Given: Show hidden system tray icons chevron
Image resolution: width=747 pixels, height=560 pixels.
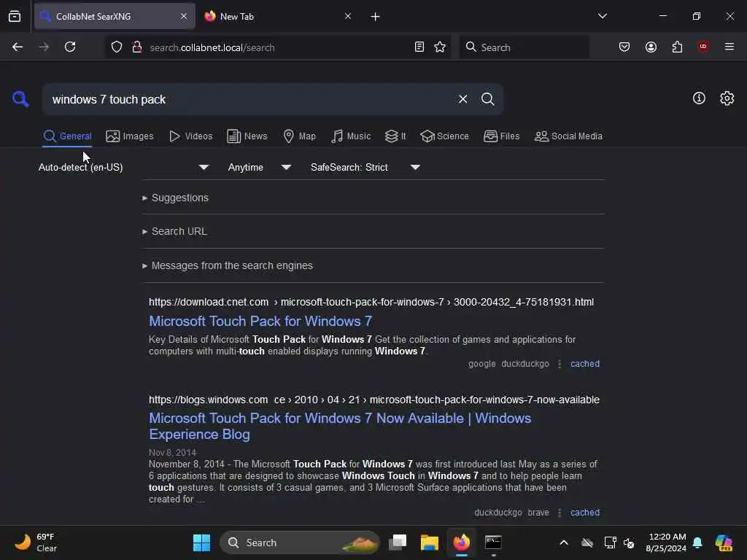Looking at the screenshot, I should click(564, 542).
